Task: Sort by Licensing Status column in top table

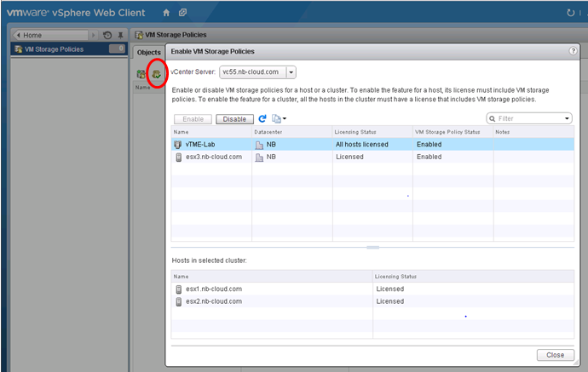Action: [372, 132]
